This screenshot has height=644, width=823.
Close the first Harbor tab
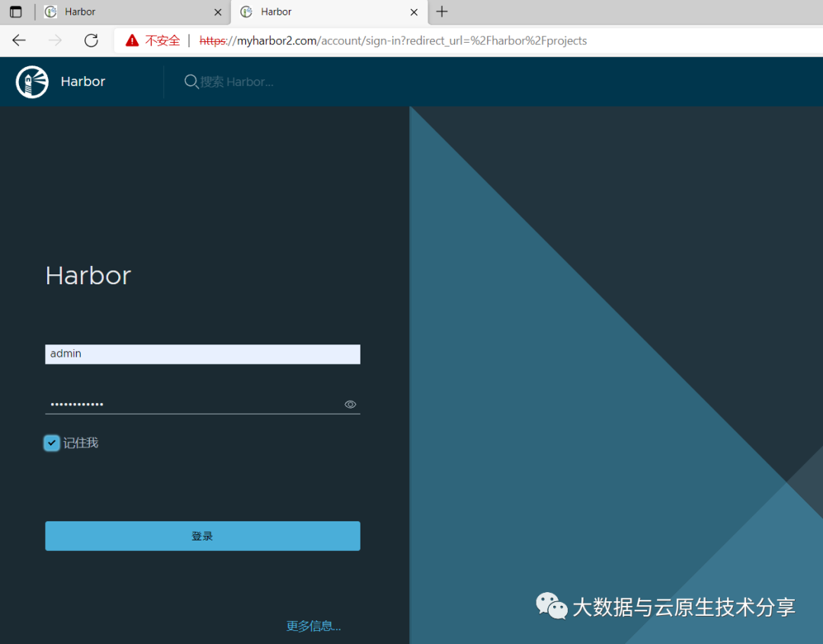coord(218,12)
